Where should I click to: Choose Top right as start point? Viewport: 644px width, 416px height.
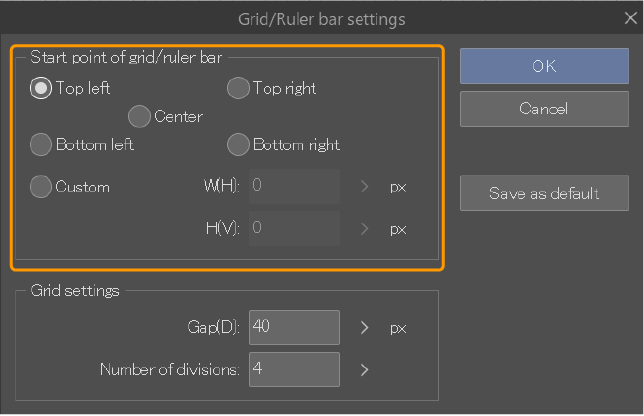click(238, 88)
